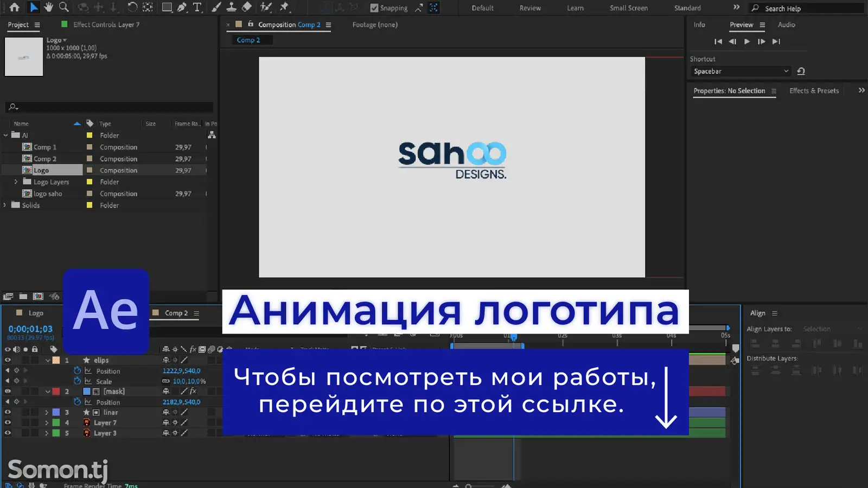Select the Zoom magnifier tool

click(x=64, y=8)
